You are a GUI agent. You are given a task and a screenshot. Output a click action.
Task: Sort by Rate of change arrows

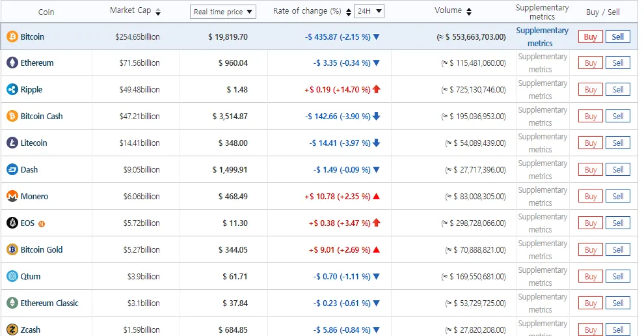[x=348, y=12]
